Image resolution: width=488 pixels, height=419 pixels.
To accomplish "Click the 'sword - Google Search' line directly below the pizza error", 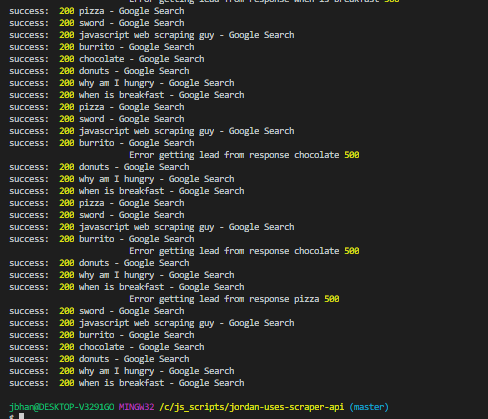I will (97, 311).
